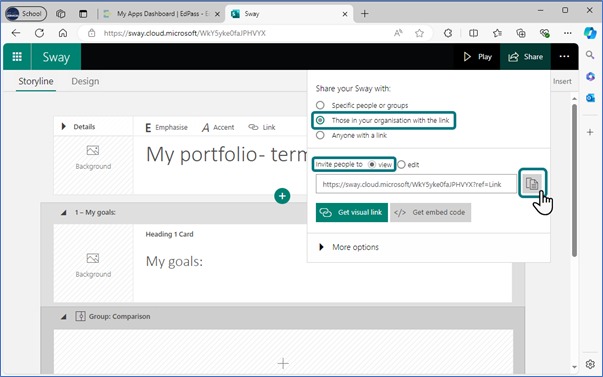
Task: Open browser Collections icon
Action: click(521, 33)
